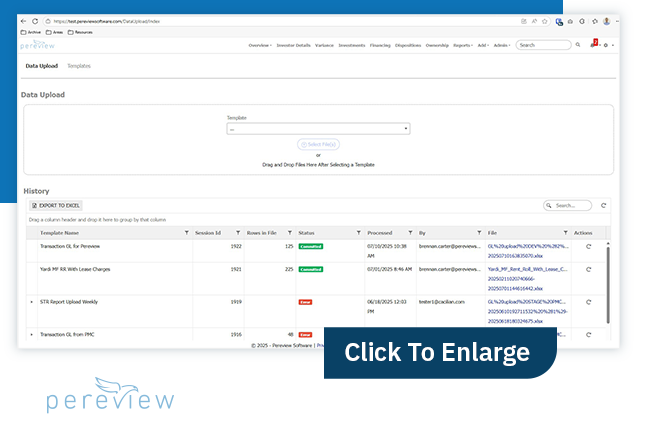Refresh the History grid using the reload icon
The width and height of the screenshot is (647, 435).
(x=603, y=206)
